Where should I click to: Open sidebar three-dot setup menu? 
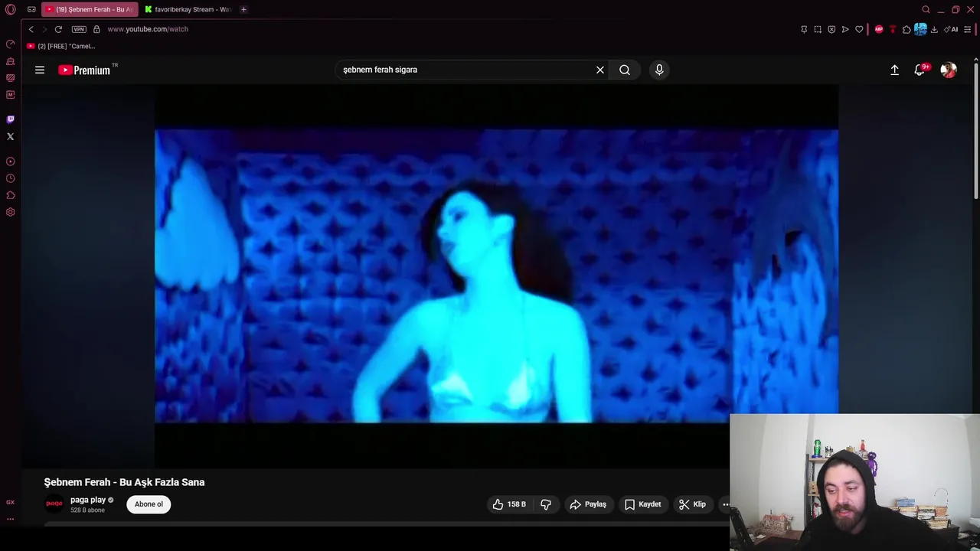[11, 519]
